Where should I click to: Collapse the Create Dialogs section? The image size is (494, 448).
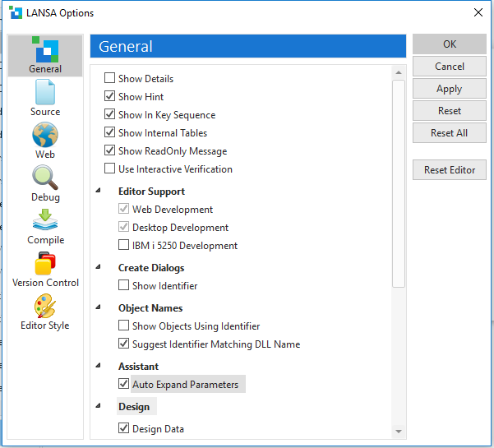coord(99,268)
